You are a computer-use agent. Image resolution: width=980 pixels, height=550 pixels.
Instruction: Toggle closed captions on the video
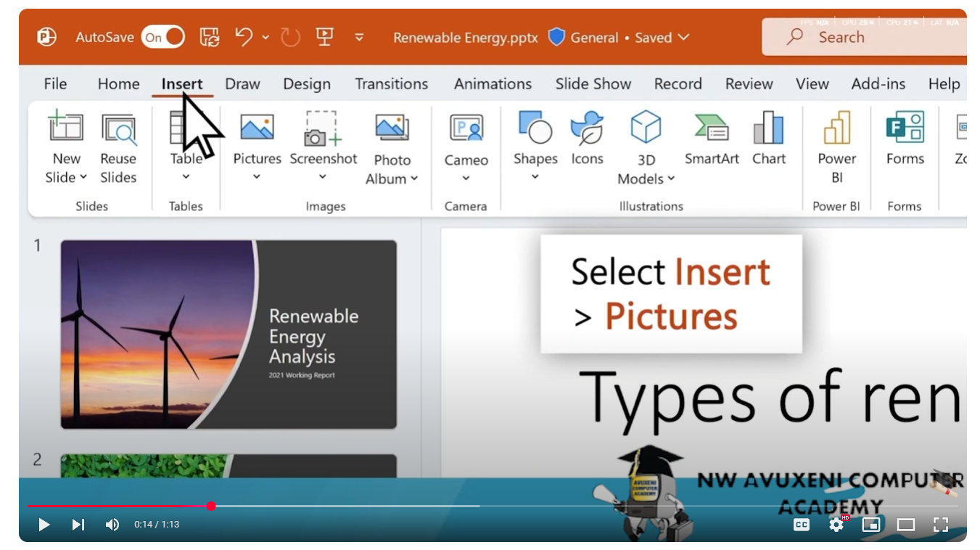pos(801,525)
